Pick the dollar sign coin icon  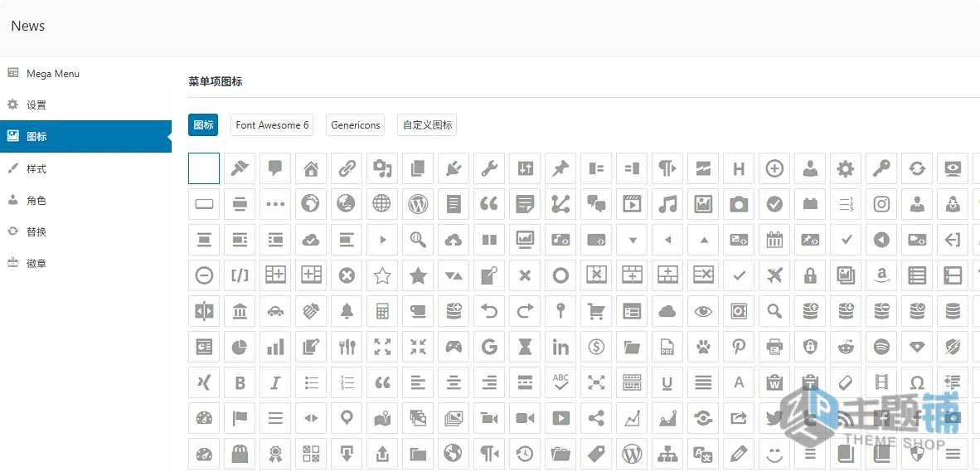(x=595, y=347)
